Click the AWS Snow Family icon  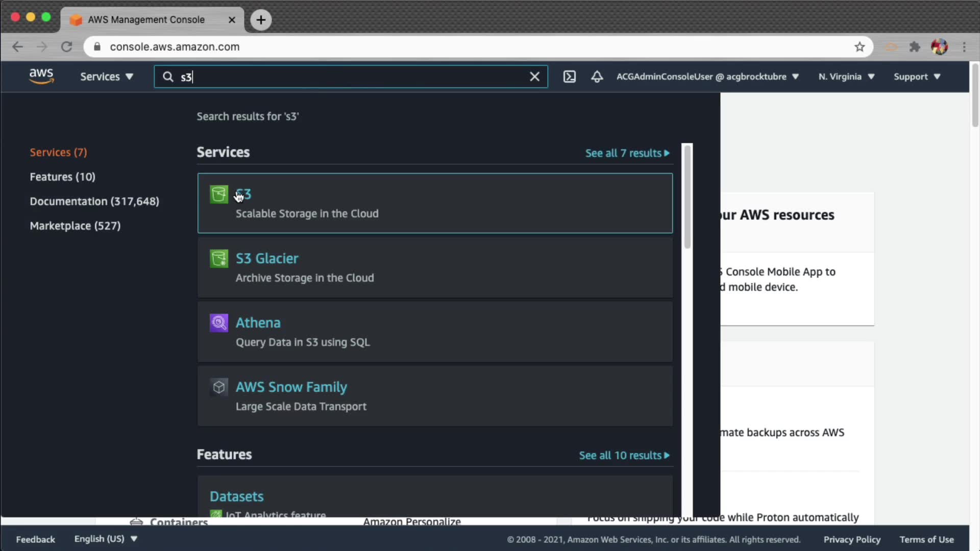click(219, 387)
